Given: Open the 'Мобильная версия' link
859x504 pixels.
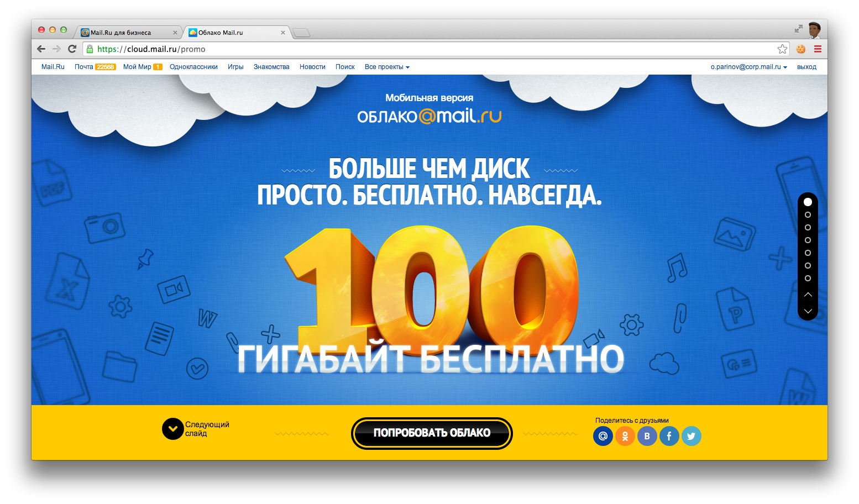Looking at the screenshot, I should 429,98.
